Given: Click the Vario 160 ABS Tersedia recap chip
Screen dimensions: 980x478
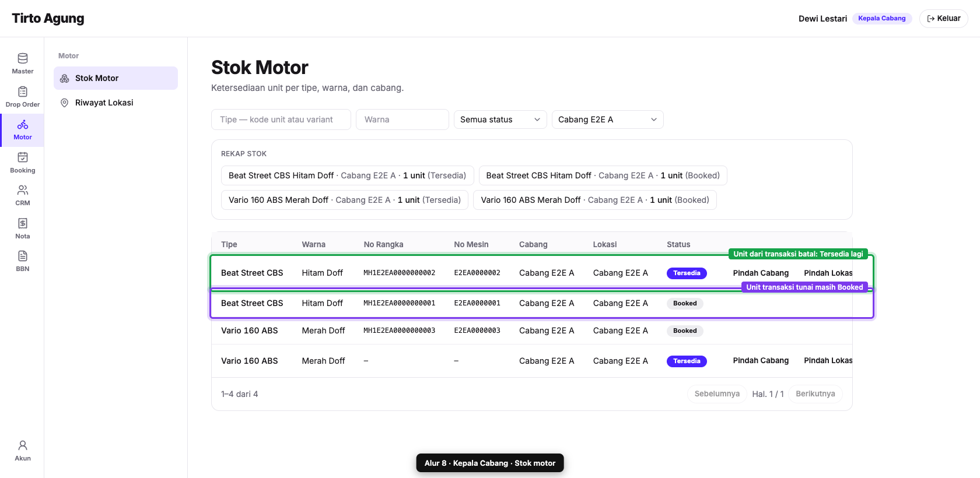Looking at the screenshot, I should pyautogui.click(x=345, y=200).
